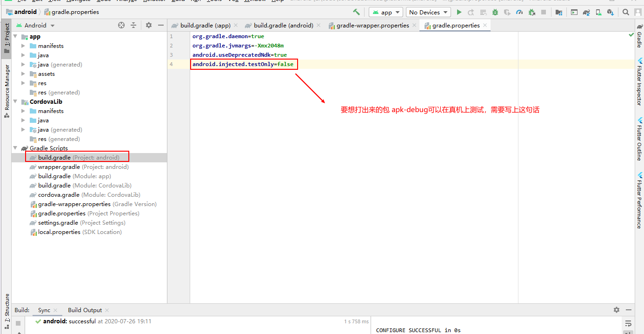Collapse the Gradle Scripts node
Screen dimensions: 644x334
[x=15, y=148]
